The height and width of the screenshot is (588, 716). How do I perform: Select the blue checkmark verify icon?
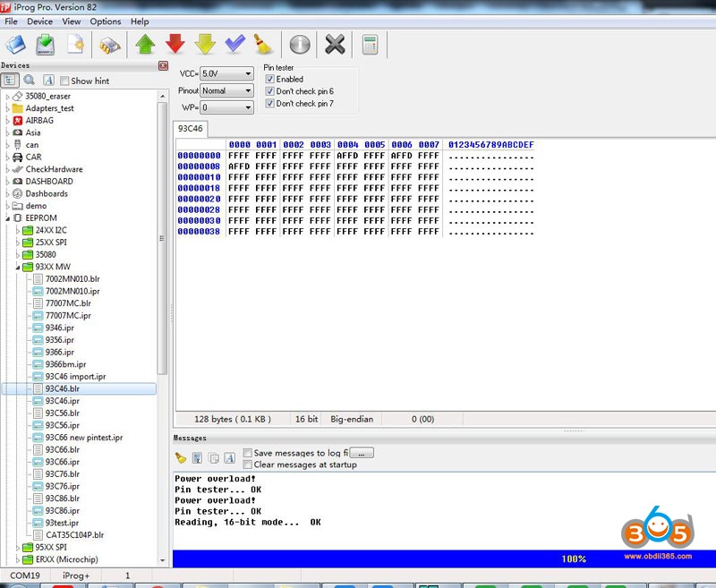coord(234,44)
